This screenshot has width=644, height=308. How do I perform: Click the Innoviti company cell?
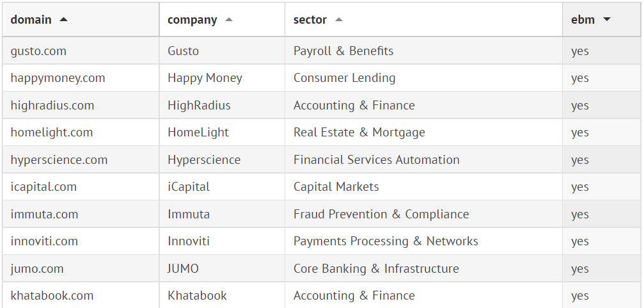189,241
